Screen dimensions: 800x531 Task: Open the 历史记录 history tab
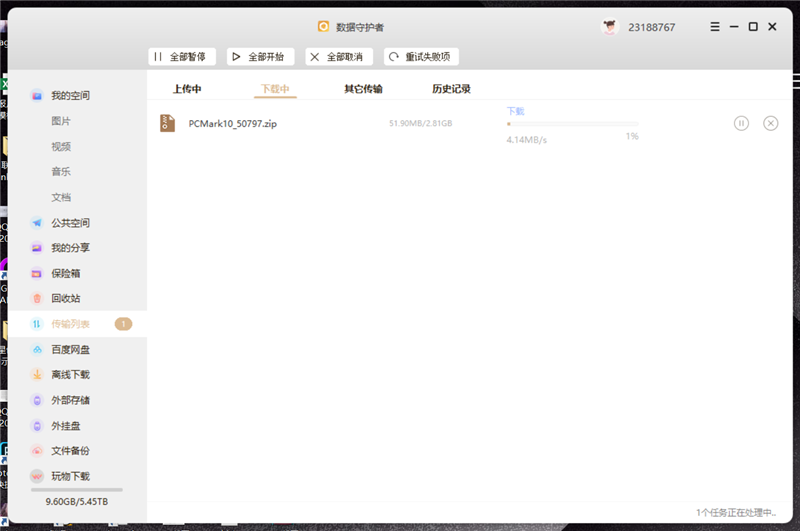(x=451, y=89)
